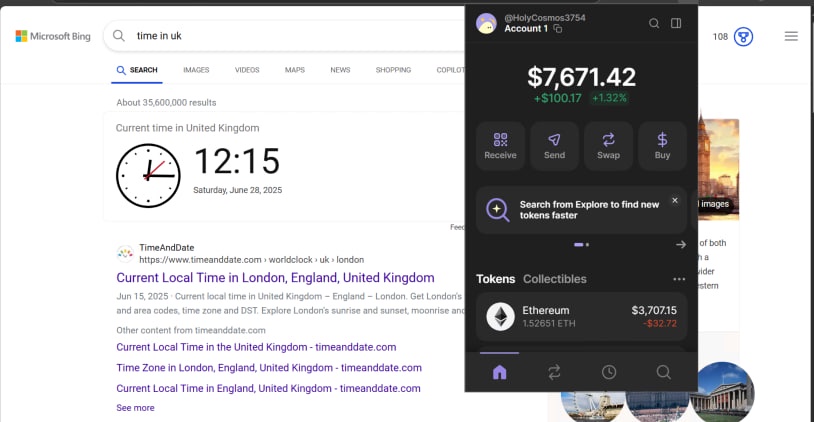814x422 pixels.
Task: Copy the Account 1 address icon
Action: pos(558,29)
